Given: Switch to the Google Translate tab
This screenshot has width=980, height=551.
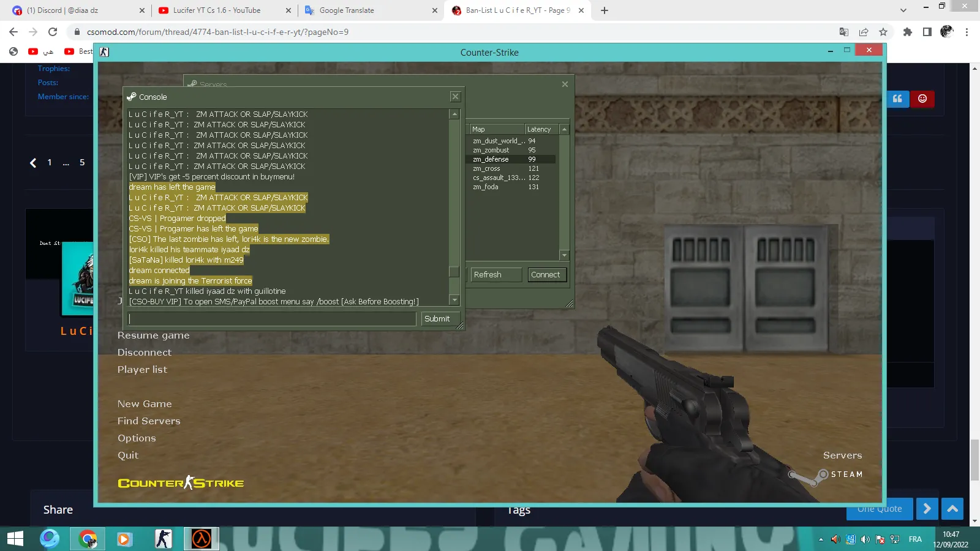Looking at the screenshot, I should pyautogui.click(x=371, y=10).
